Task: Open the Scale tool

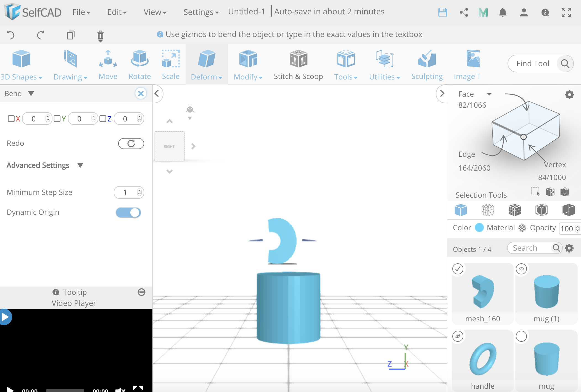Action: [x=171, y=64]
